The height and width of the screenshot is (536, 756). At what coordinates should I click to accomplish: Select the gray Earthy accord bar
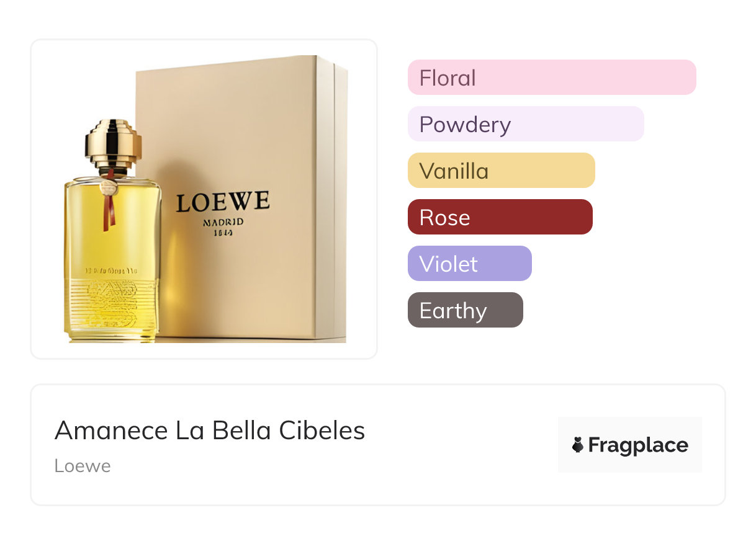(x=465, y=310)
